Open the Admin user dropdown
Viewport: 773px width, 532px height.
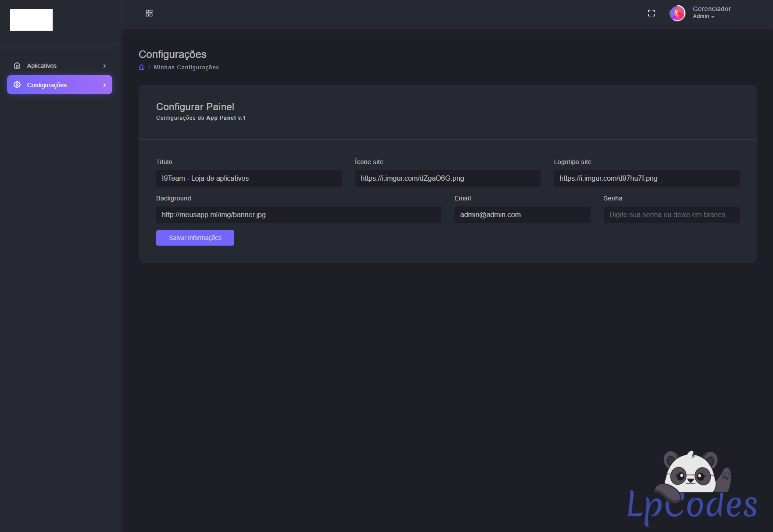[704, 16]
